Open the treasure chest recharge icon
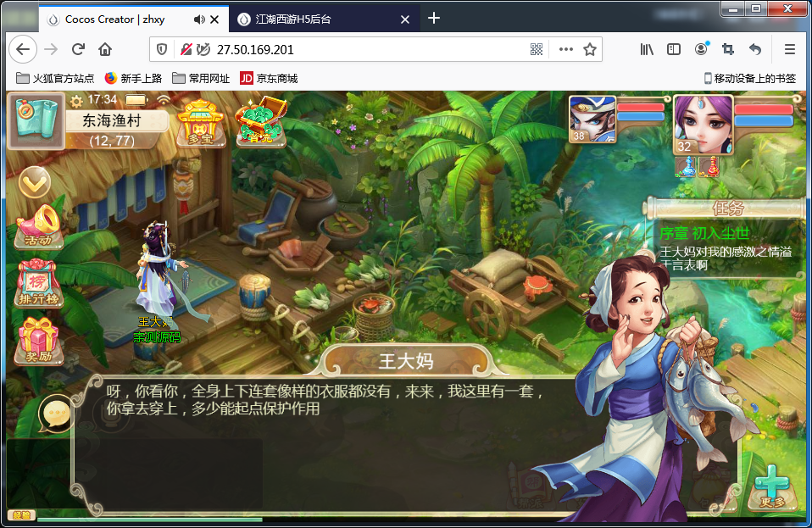 (x=262, y=121)
